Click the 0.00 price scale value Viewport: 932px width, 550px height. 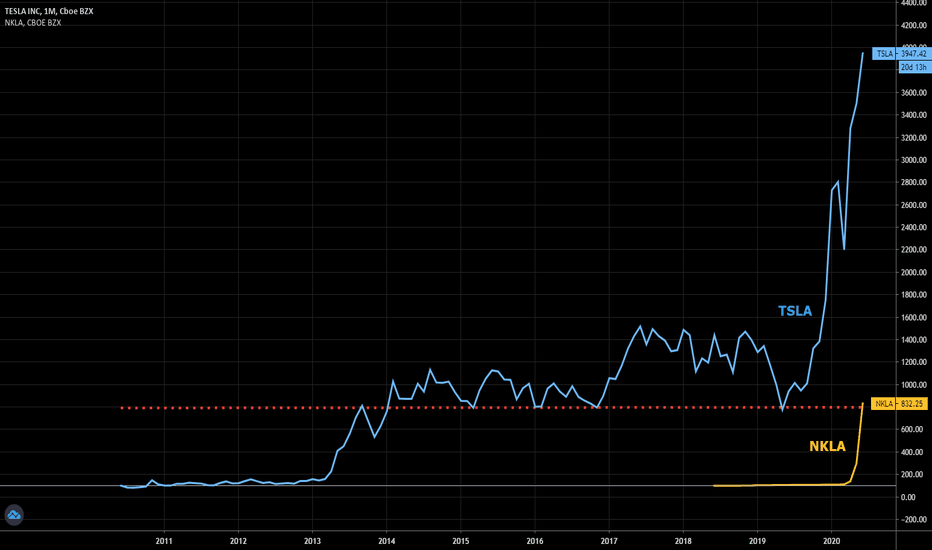[908, 497]
